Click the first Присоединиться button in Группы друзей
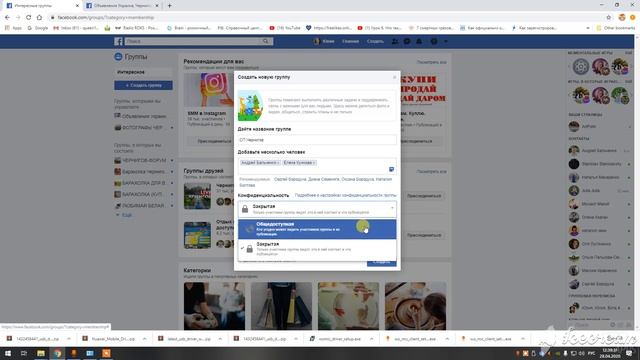Screen dimensions: 640x360 [424, 196]
